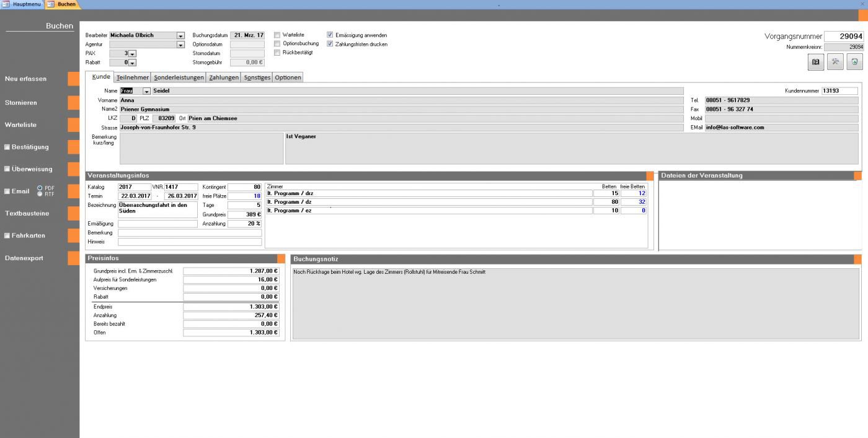
Task: Uncheck Ermässigung anwenden checkbox
Action: point(330,35)
